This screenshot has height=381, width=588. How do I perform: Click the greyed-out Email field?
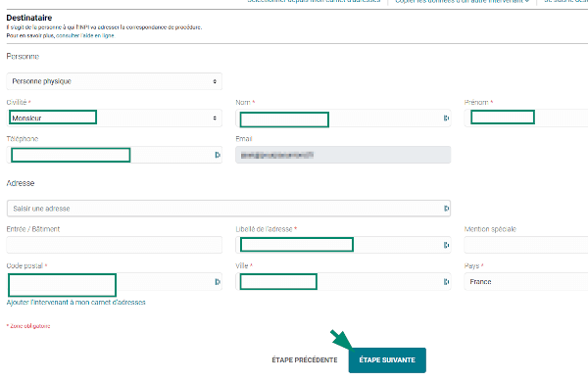(x=343, y=155)
